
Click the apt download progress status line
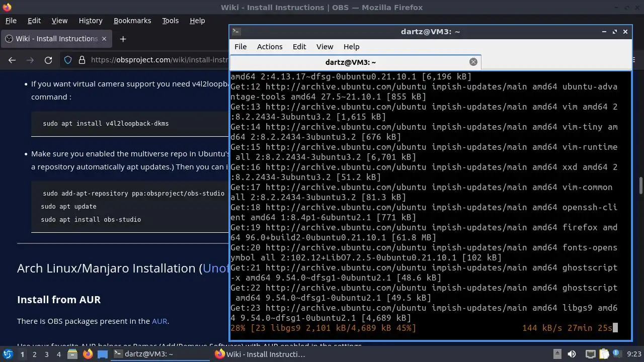(424, 328)
